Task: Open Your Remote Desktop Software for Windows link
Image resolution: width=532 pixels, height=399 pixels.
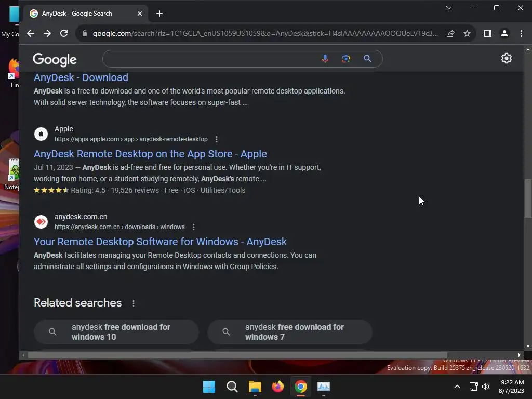Action: click(x=160, y=242)
